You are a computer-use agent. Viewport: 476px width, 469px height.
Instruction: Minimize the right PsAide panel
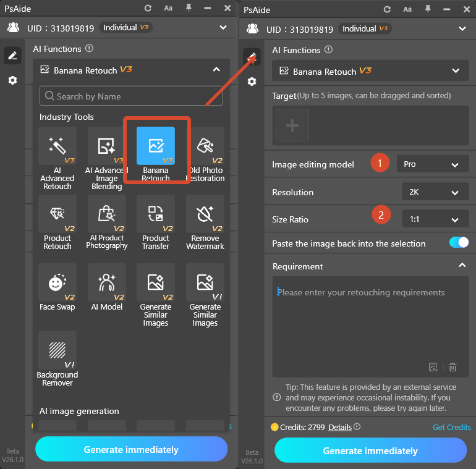point(446,9)
